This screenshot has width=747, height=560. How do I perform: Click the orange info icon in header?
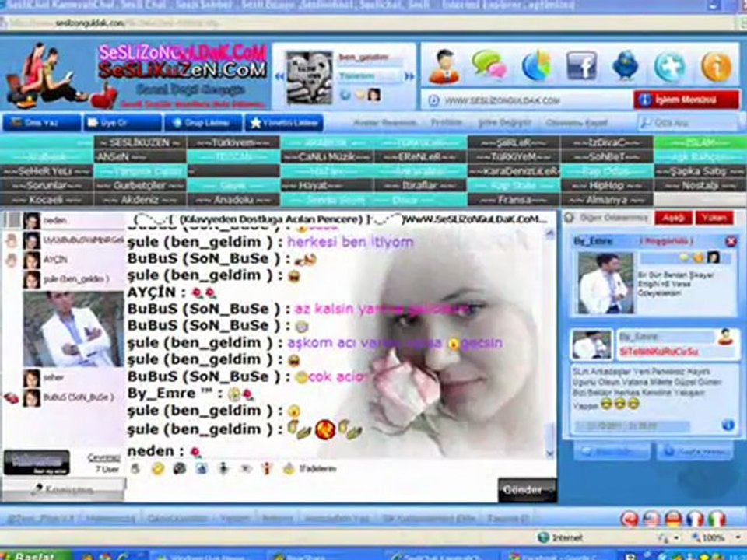(716, 67)
